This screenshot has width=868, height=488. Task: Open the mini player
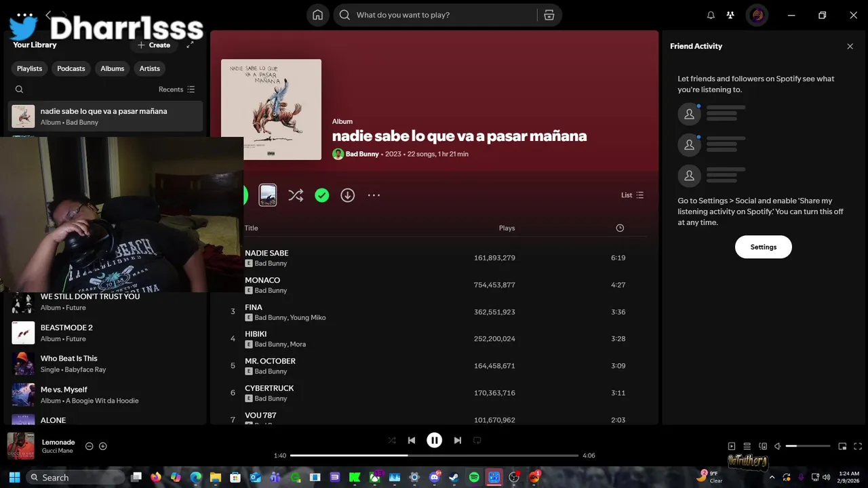[842, 446]
